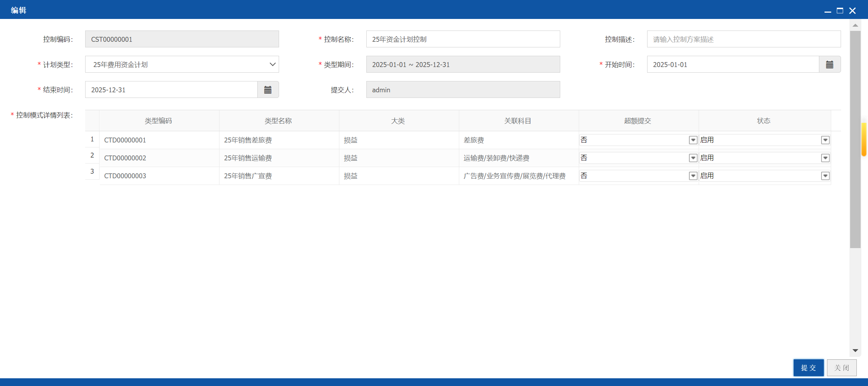Click scrollbar down arrow

pyautogui.click(x=855, y=350)
